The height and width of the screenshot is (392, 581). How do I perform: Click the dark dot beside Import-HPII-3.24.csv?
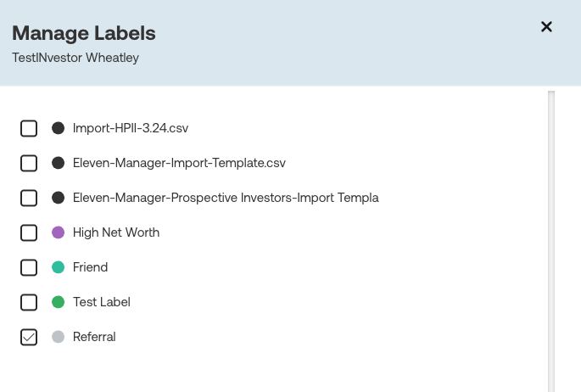tap(59, 129)
